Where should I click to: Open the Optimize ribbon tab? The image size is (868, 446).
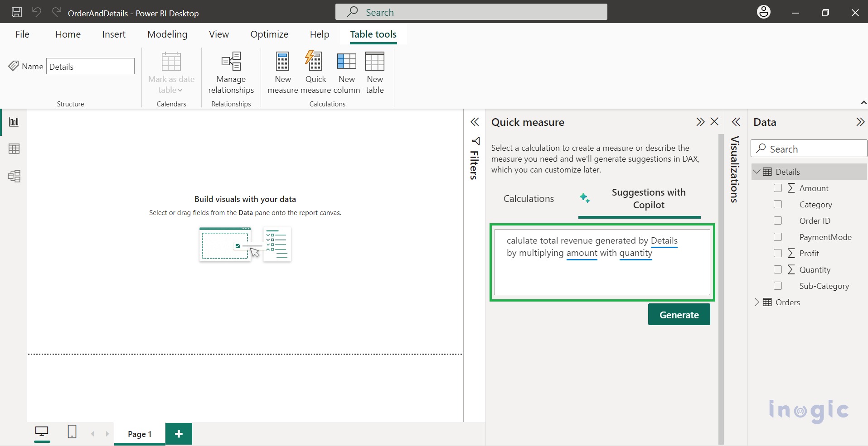[269, 34]
